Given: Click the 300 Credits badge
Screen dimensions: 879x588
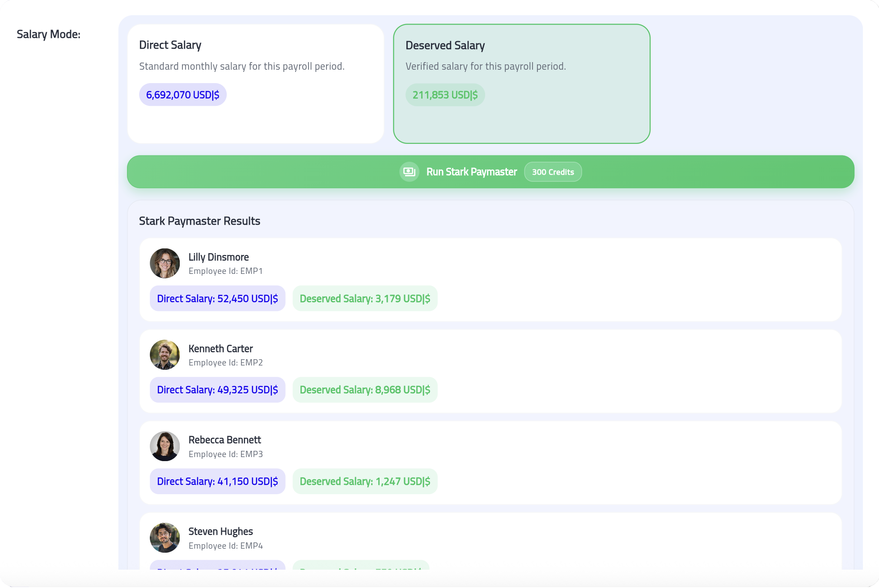Looking at the screenshot, I should [553, 172].
